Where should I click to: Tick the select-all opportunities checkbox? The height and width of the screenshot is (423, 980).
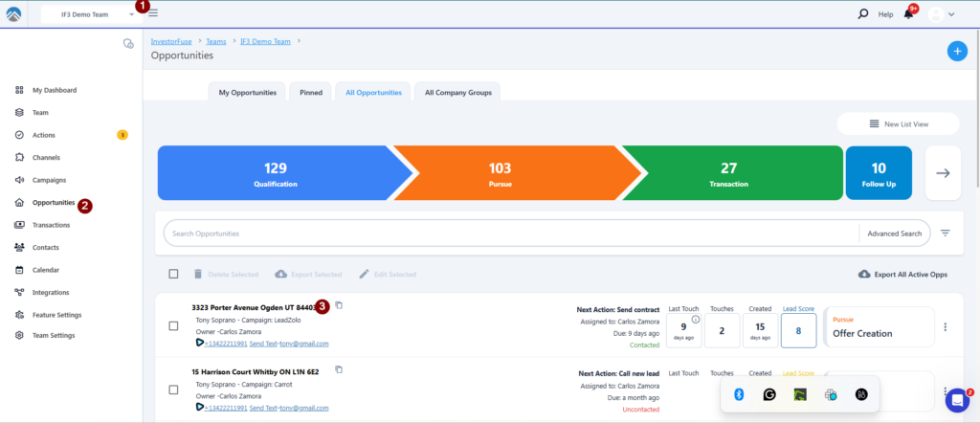pos(174,274)
